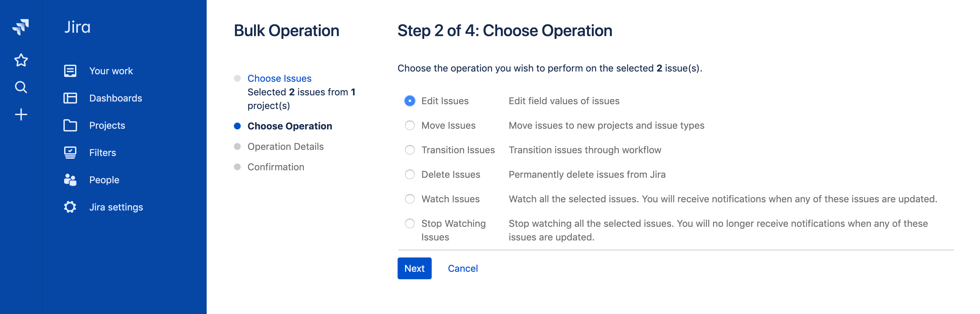Viewport: 980px width, 314px height.
Task: Click the Jira settings gear icon
Action: (70, 207)
